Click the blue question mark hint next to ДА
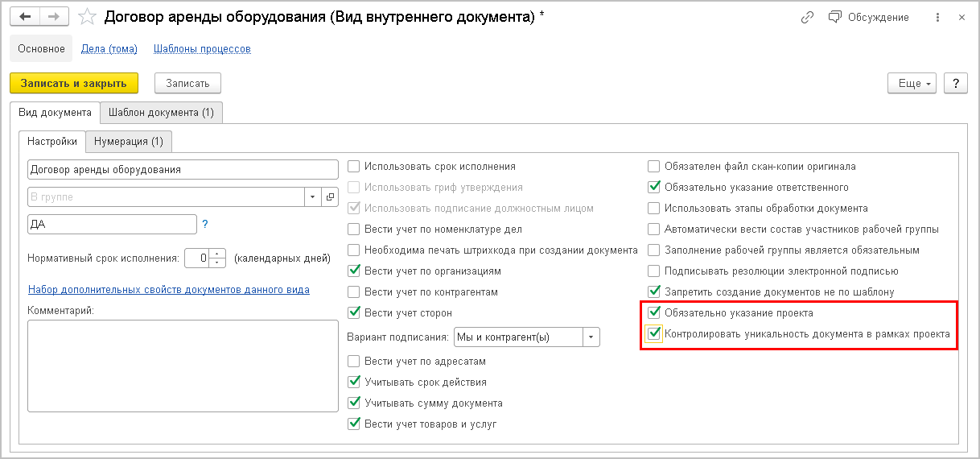Viewport: 980px width, 459px height. click(205, 224)
